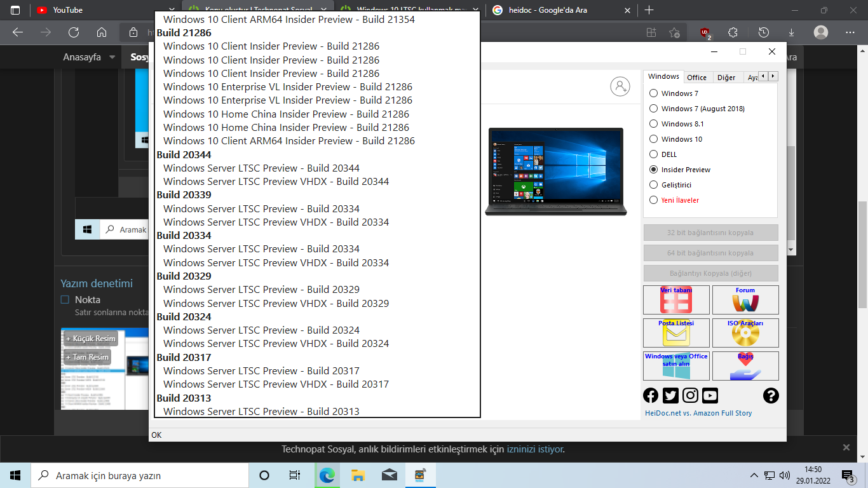
Task: Open the Edge Extensions puzzle icon
Action: [x=733, y=32]
